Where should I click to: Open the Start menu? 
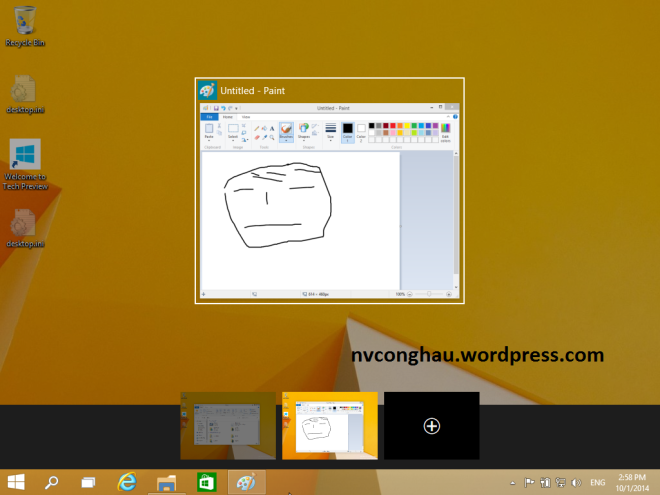pos(16,482)
